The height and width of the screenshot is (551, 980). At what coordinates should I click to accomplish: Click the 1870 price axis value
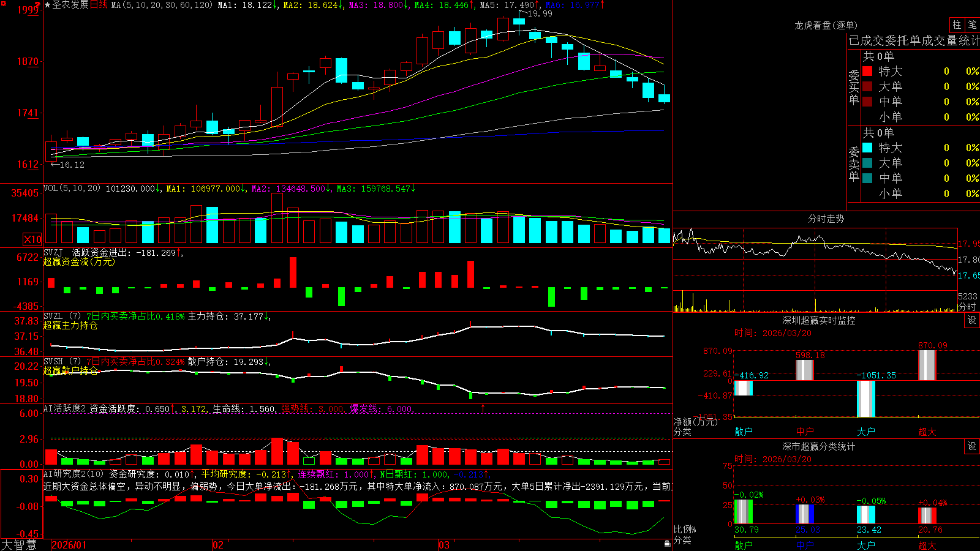(28, 61)
